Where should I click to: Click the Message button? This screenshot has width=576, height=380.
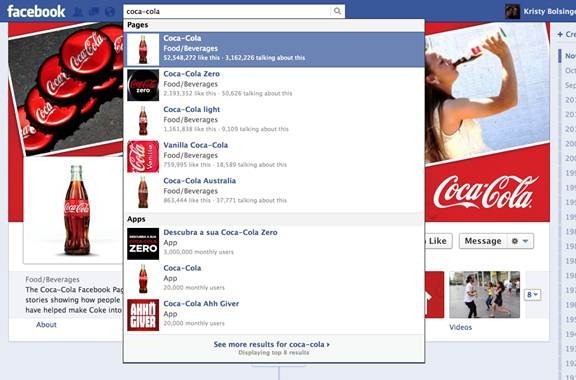click(x=483, y=241)
